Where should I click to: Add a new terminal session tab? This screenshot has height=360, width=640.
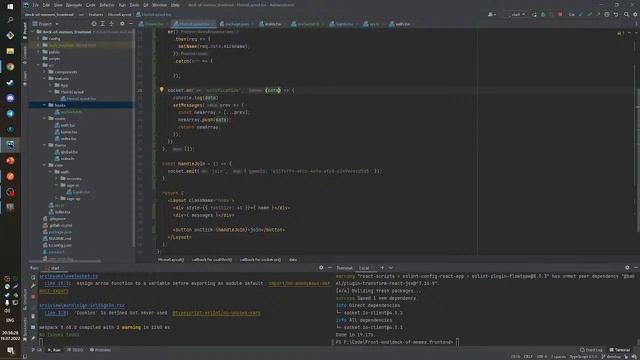(382, 268)
